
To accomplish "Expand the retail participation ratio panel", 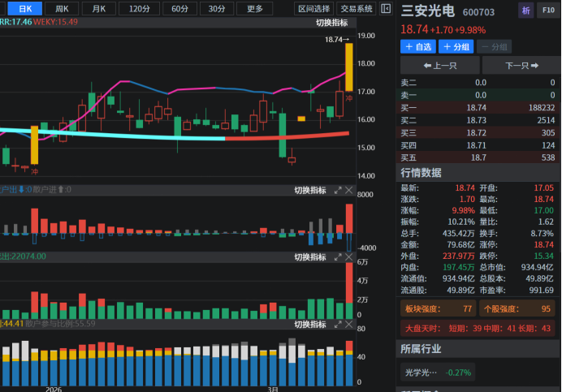I will tap(338, 325).
